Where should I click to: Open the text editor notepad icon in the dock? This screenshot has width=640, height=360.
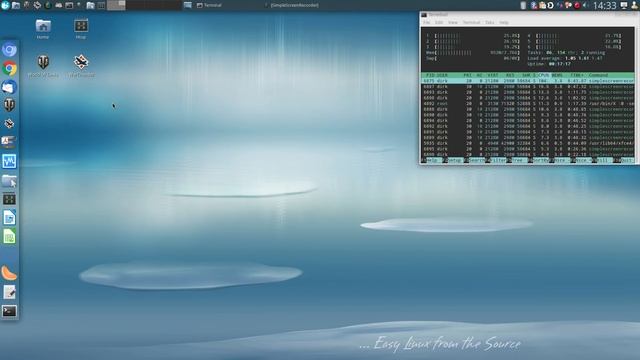[x=9, y=292]
